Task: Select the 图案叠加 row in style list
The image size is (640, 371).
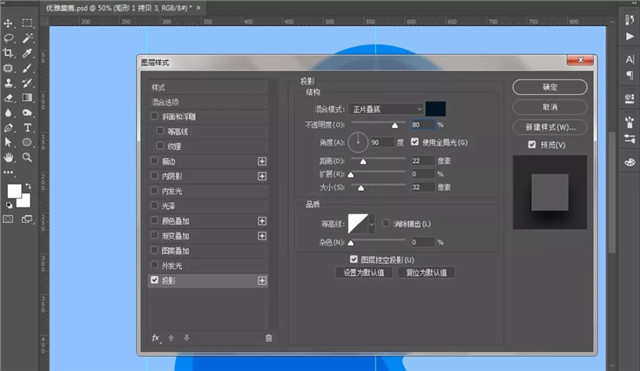Action: click(208, 251)
